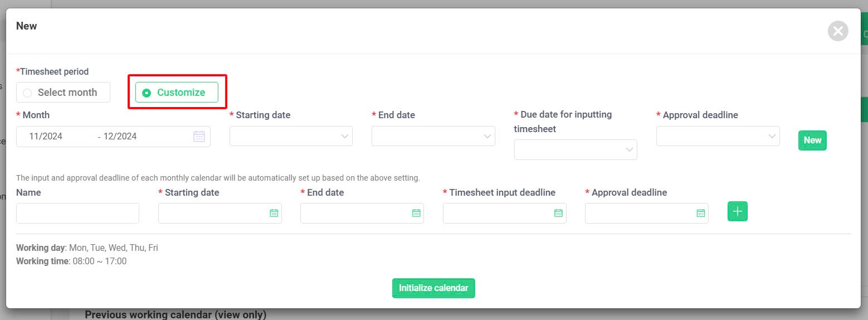This screenshot has width=868, height=320.
Task: Click the 12/2024 end month value
Action: pos(120,136)
